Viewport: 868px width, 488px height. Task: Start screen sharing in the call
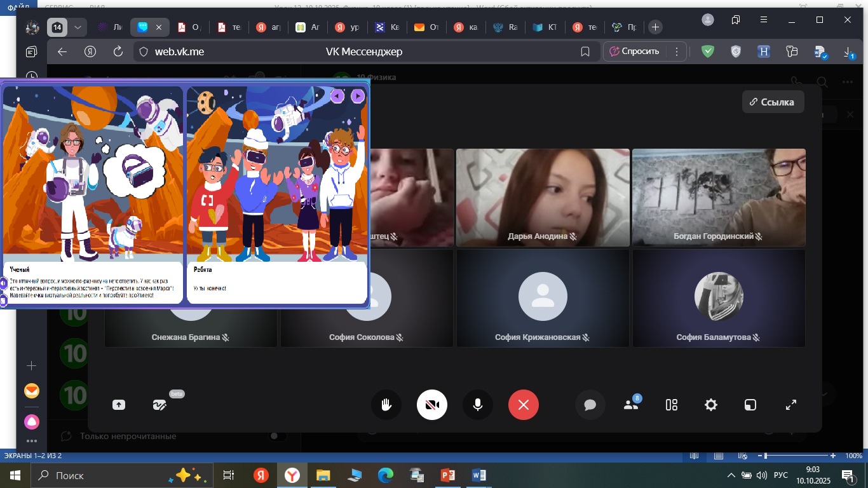click(119, 405)
